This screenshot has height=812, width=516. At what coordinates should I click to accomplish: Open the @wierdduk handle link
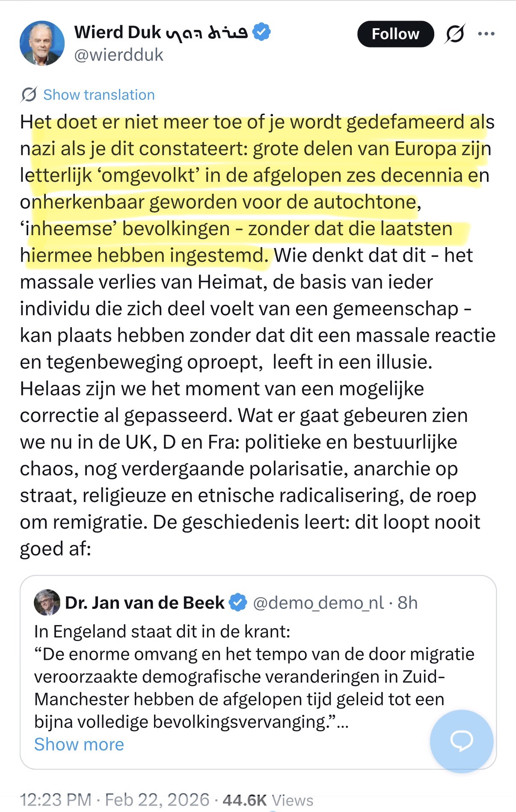coord(119,55)
